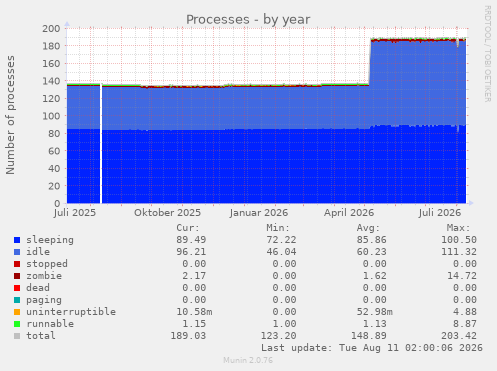Click the 'stopped' legend label
Viewport: 497px width, 371px height.
[47, 264]
